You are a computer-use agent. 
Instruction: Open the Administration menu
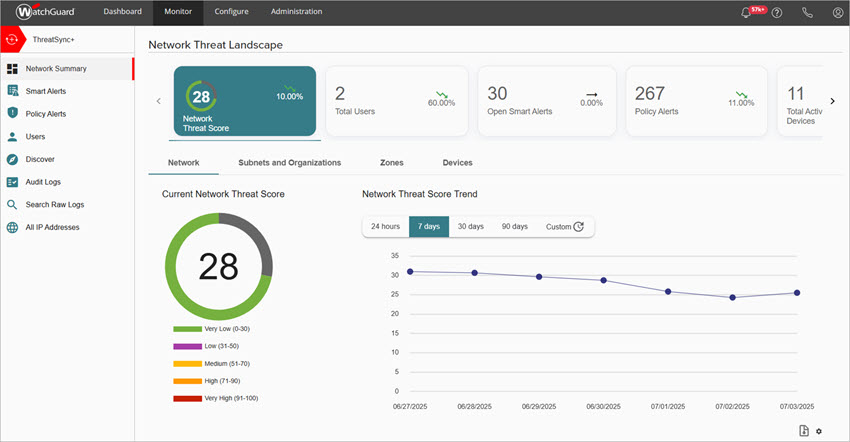[296, 12]
